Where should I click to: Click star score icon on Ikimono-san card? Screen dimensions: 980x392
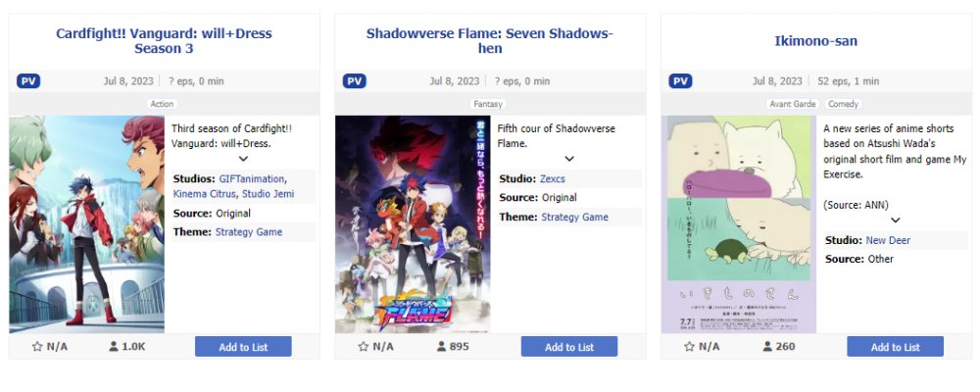pos(689,347)
